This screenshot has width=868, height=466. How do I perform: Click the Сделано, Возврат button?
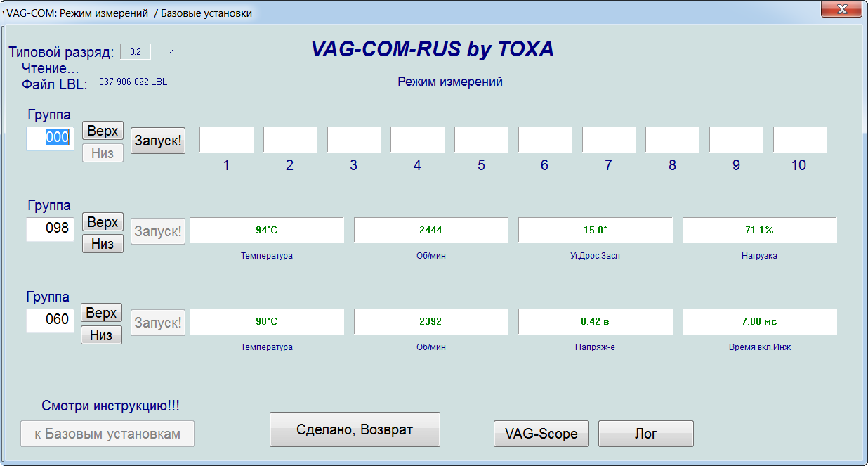pyautogui.click(x=355, y=429)
